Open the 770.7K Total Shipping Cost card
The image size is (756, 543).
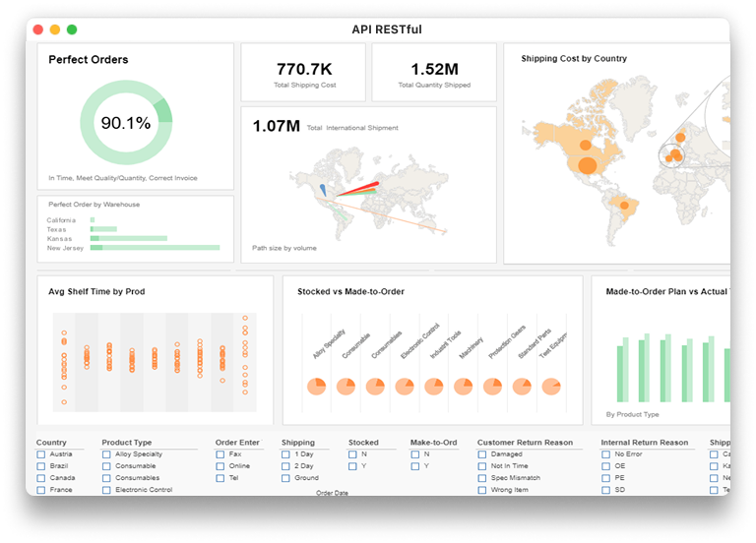point(305,73)
